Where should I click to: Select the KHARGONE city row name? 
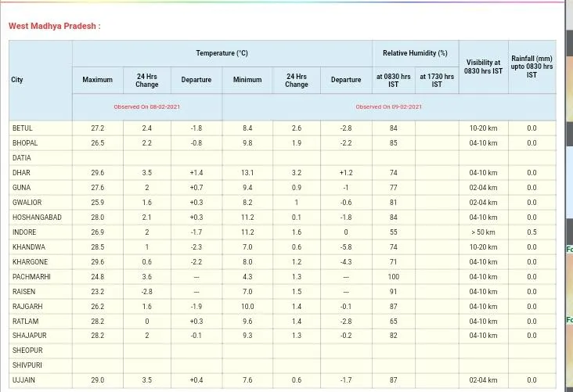click(x=30, y=262)
